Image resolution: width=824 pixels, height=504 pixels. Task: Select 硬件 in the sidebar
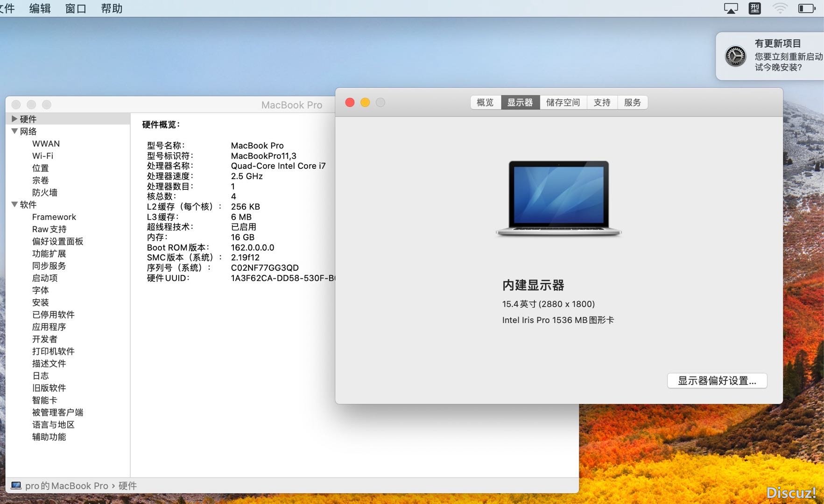28,119
